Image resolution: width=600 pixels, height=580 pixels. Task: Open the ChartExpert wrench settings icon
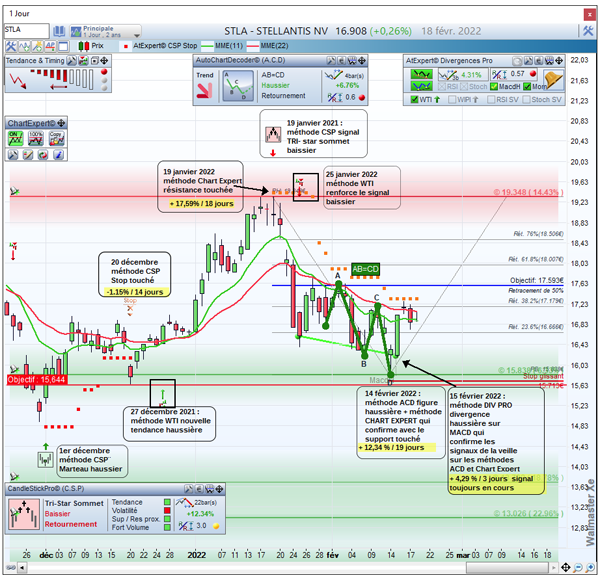click(13, 155)
